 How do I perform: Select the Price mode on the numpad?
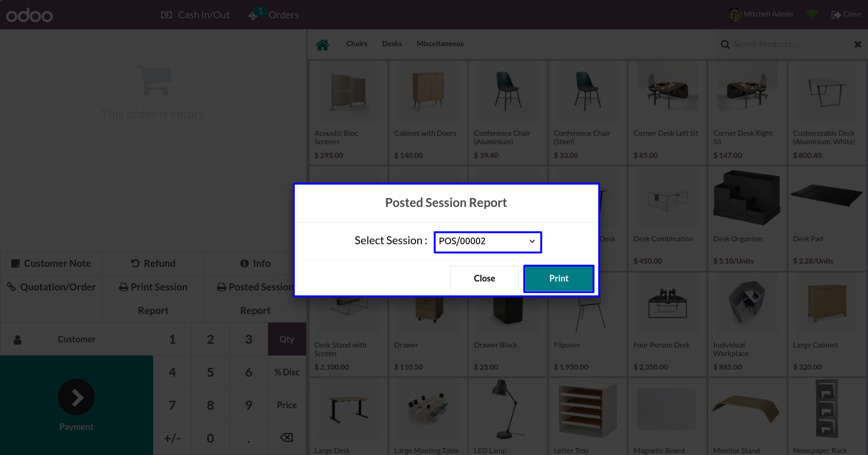tap(287, 405)
